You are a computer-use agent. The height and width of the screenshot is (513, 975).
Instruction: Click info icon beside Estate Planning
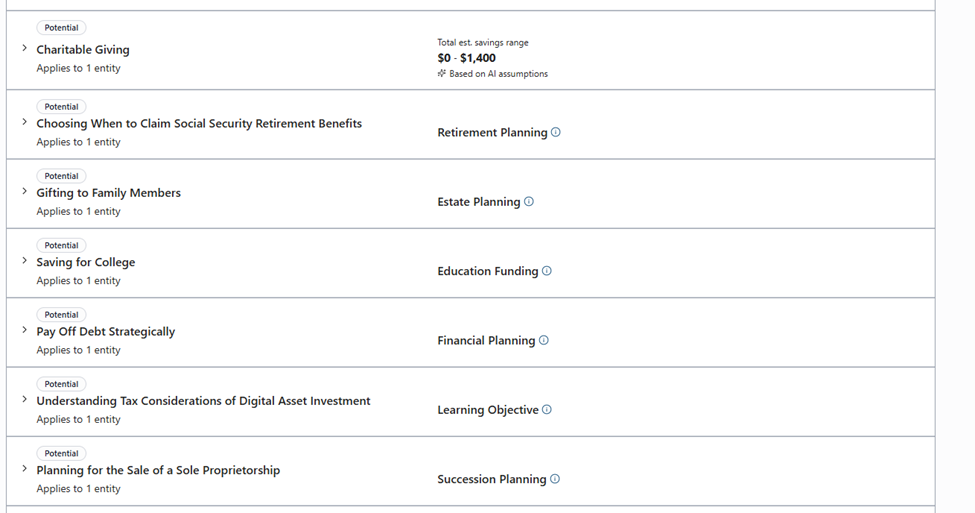pos(529,201)
